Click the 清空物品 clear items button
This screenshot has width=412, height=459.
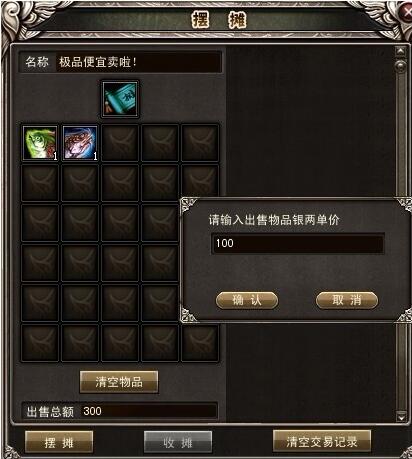[119, 382]
